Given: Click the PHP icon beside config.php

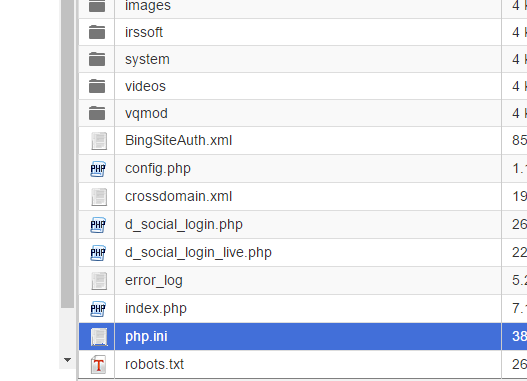Looking at the screenshot, I should point(98,169).
